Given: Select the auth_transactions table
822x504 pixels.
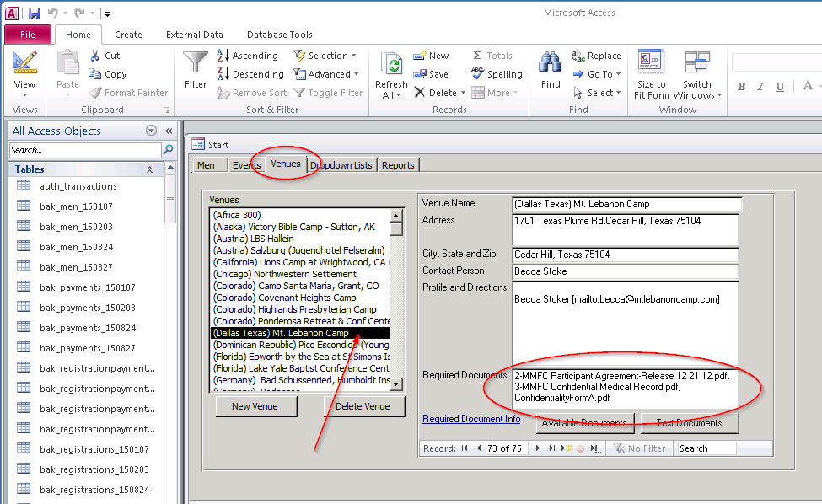Looking at the screenshot, I should pyautogui.click(x=78, y=186).
